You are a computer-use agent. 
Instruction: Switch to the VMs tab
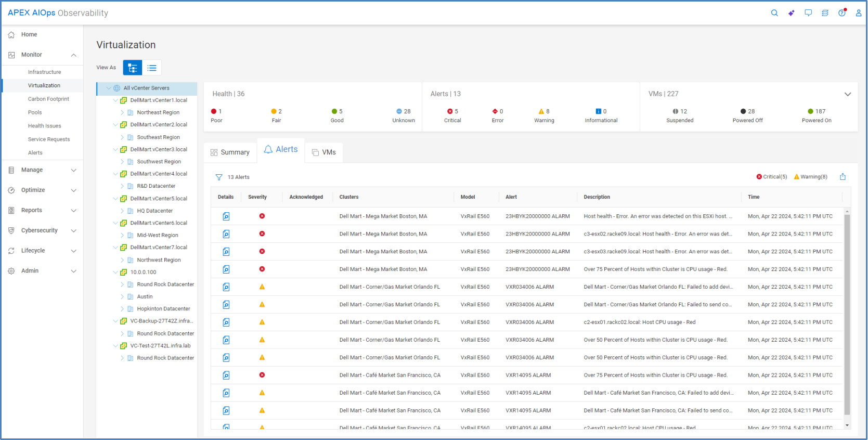tap(323, 152)
